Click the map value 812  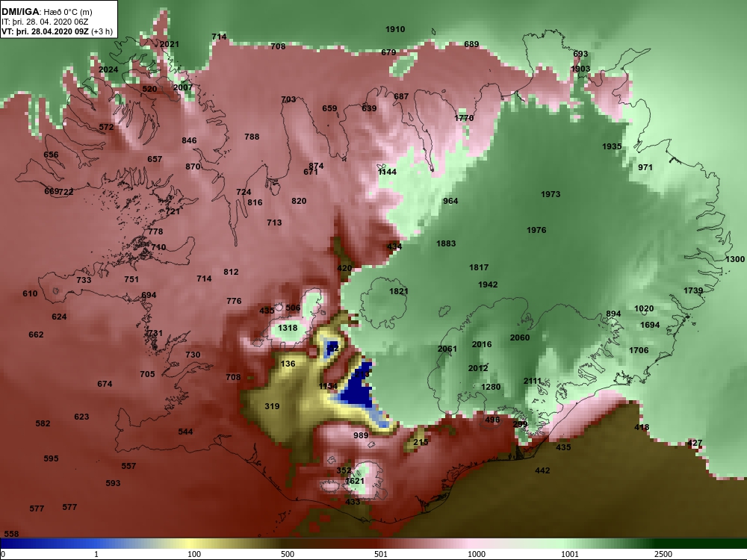[231, 273]
